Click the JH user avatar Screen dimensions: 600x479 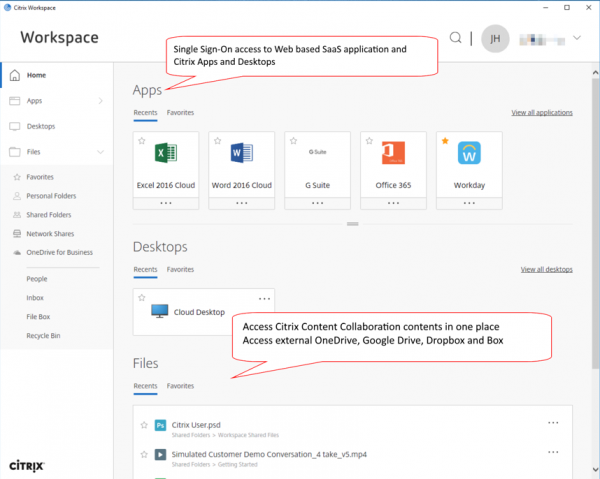495,38
